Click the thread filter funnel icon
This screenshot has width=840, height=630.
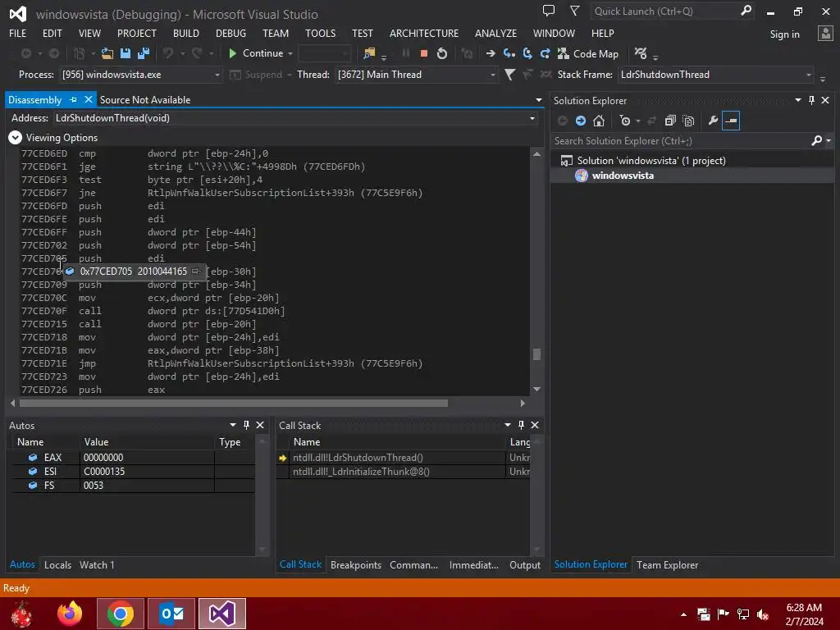510,75
